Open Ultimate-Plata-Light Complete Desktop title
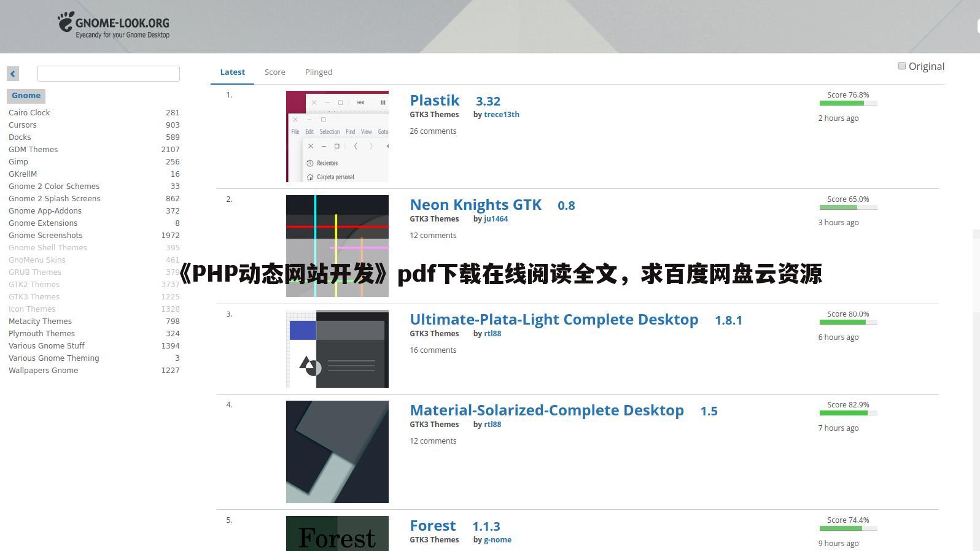Viewport: 980px width, 551px height. coord(554,320)
